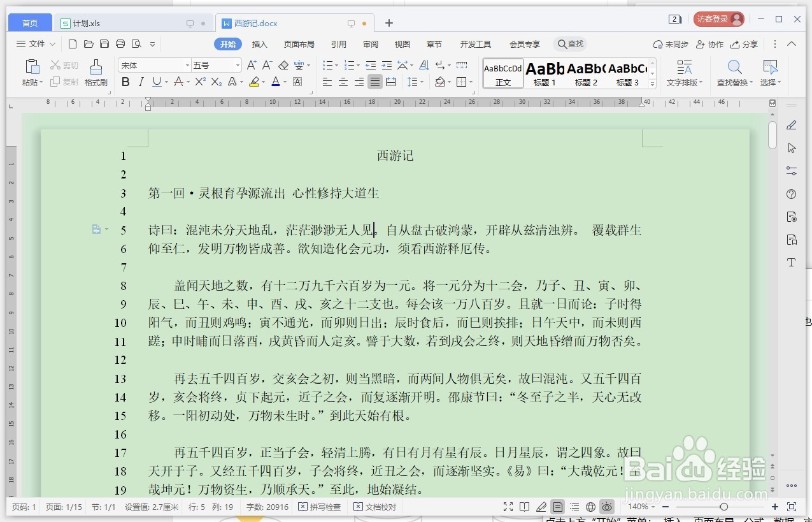
Task: Click the new document icon in quick toolbar
Action: (73, 44)
